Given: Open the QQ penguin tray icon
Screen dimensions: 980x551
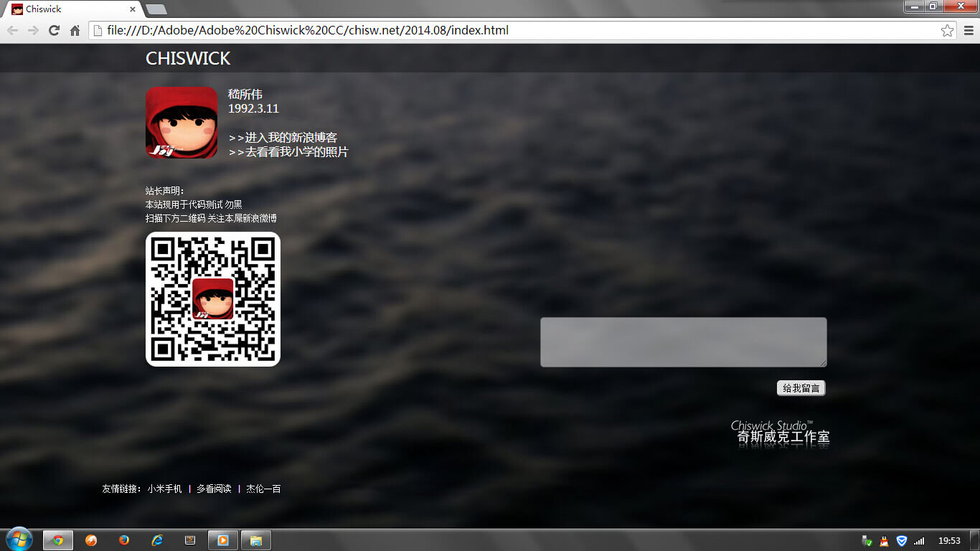Looking at the screenshot, I should pyautogui.click(x=884, y=541).
